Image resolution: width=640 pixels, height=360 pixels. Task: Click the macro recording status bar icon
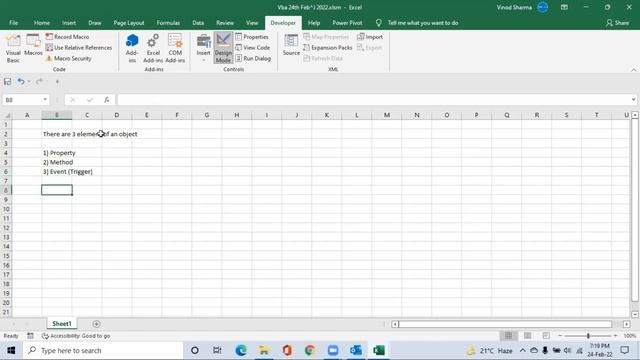(30, 336)
